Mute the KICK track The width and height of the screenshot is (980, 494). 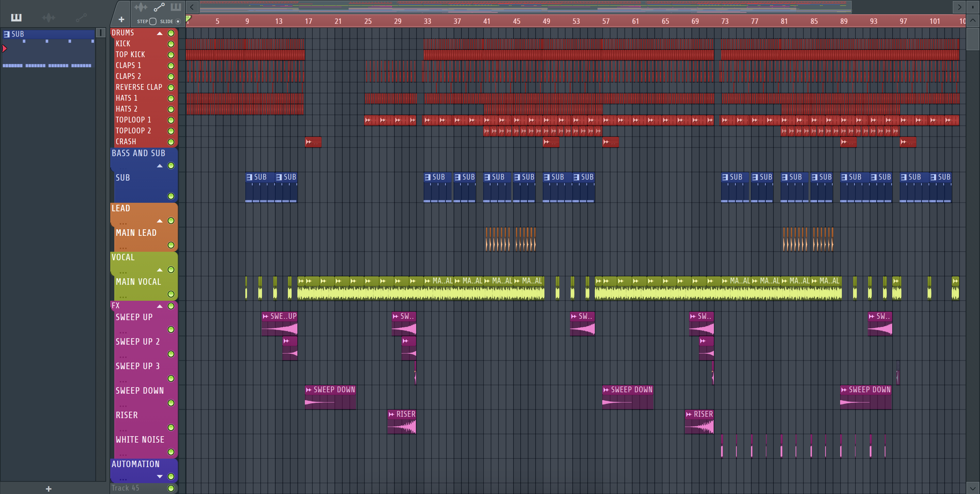pos(171,44)
